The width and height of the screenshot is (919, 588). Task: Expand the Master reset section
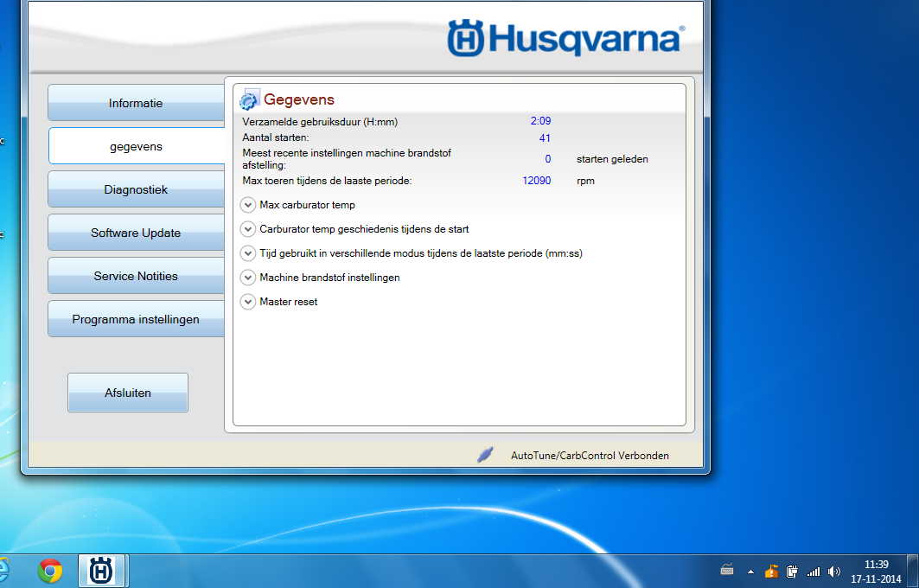[248, 302]
